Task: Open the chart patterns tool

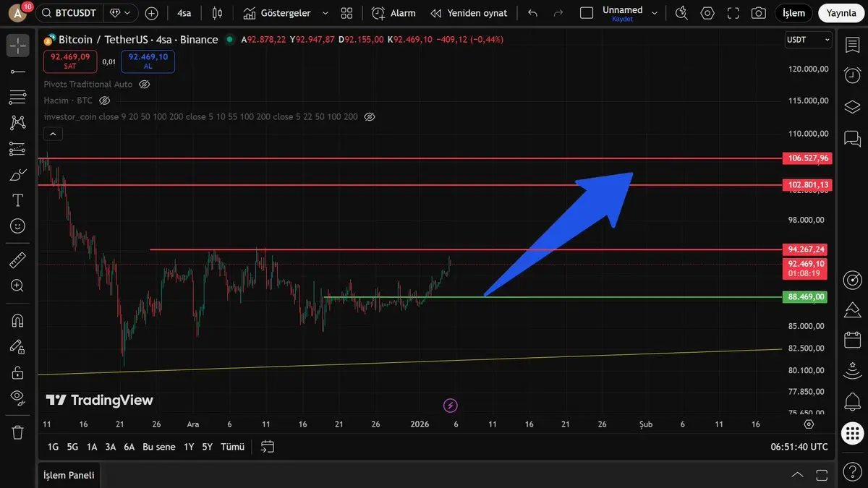Action: 18,123
